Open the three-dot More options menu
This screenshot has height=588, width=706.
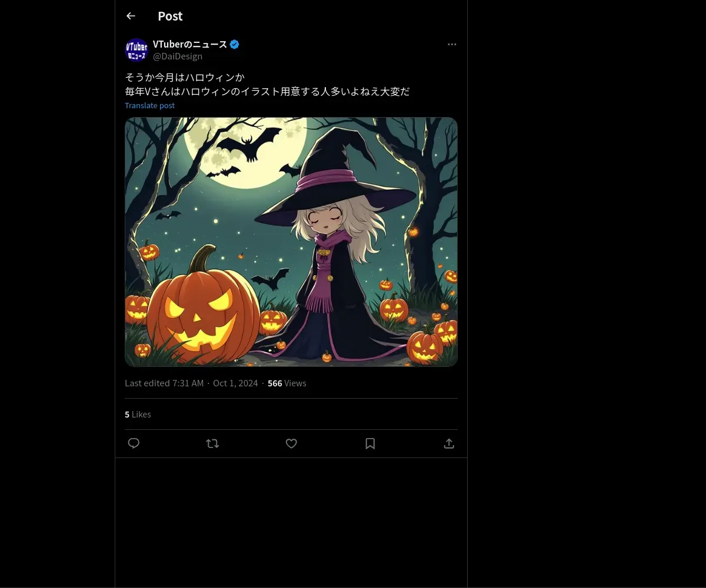tap(452, 44)
